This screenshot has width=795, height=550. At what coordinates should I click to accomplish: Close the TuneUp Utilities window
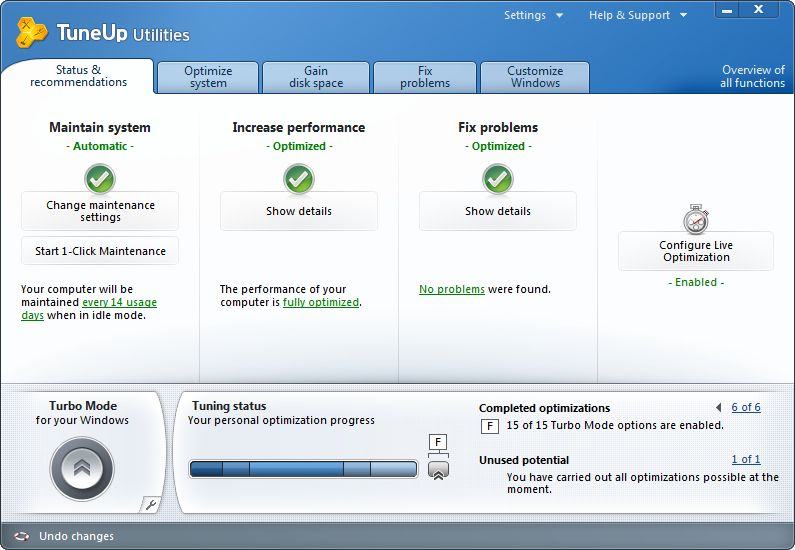(x=758, y=10)
